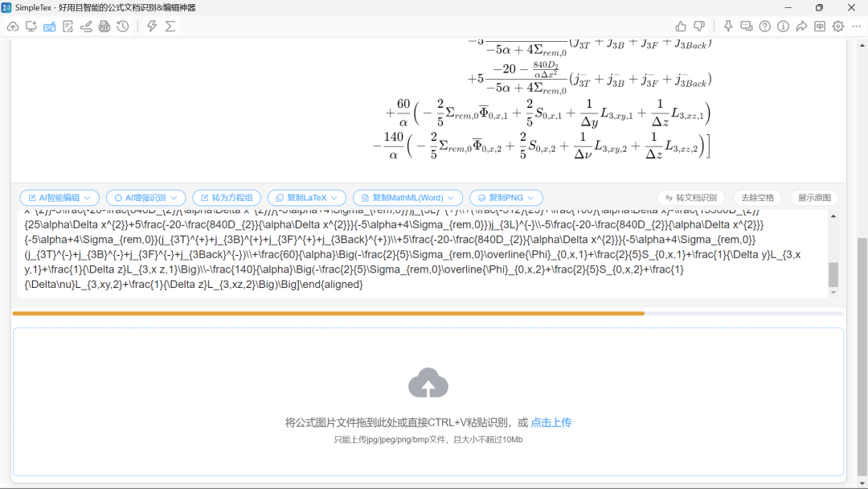Toggle the pin window on top icon
Image resolution: width=868 pixels, height=489 pixels.
[728, 27]
